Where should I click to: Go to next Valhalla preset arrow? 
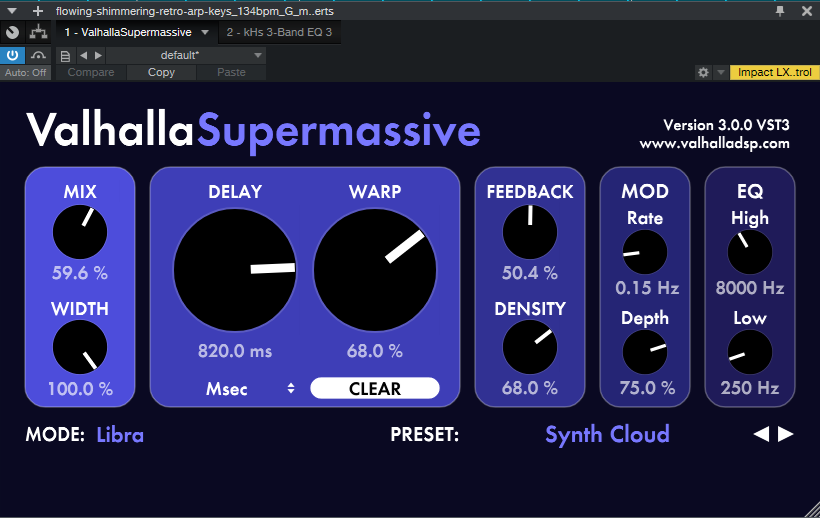[x=786, y=434]
